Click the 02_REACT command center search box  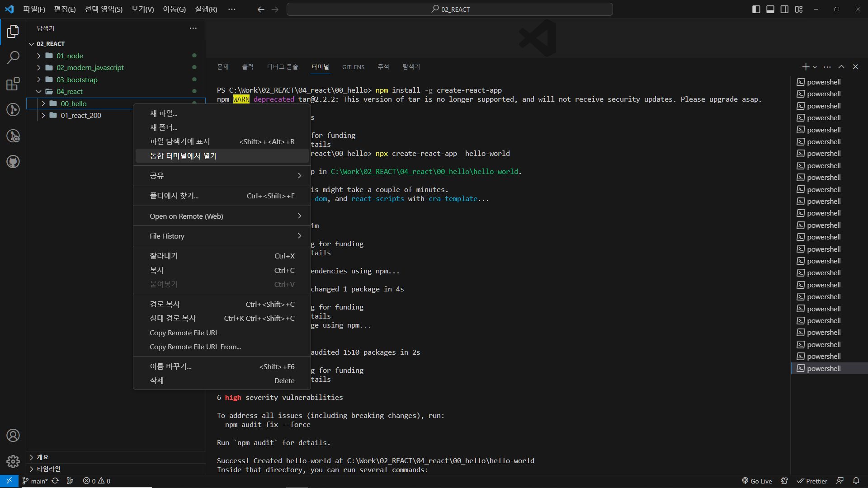450,9
